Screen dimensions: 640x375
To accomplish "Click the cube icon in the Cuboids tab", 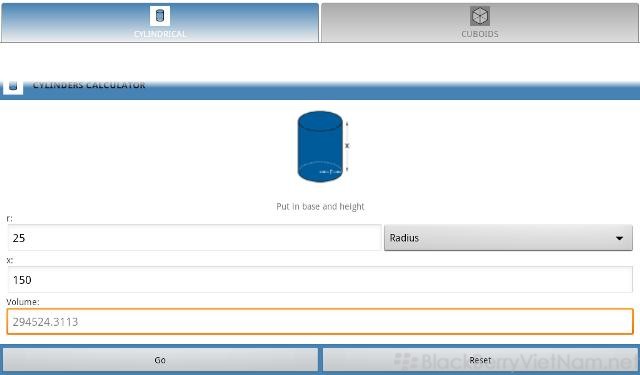I will pos(480,16).
